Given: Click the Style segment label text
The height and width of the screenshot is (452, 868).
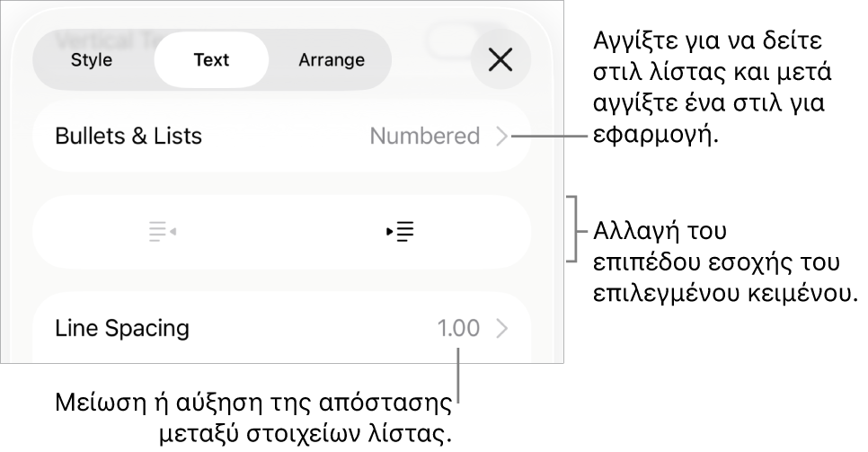Looking at the screenshot, I should pyautogui.click(x=92, y=60).
